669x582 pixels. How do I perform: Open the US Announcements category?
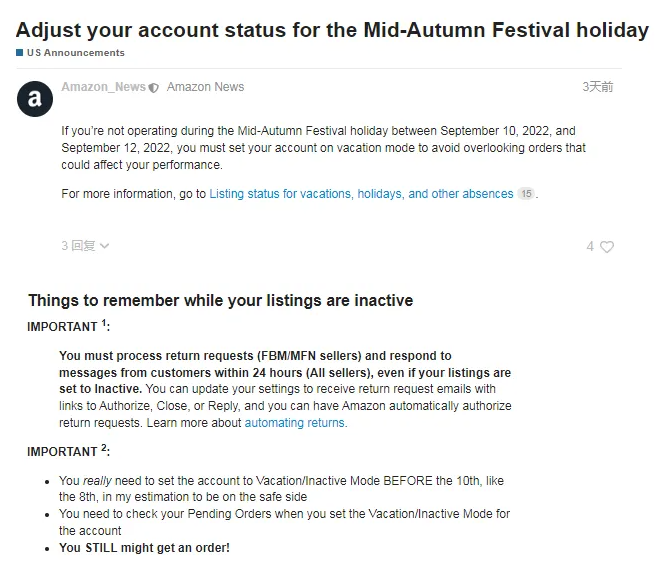click(x=76, y=52)
